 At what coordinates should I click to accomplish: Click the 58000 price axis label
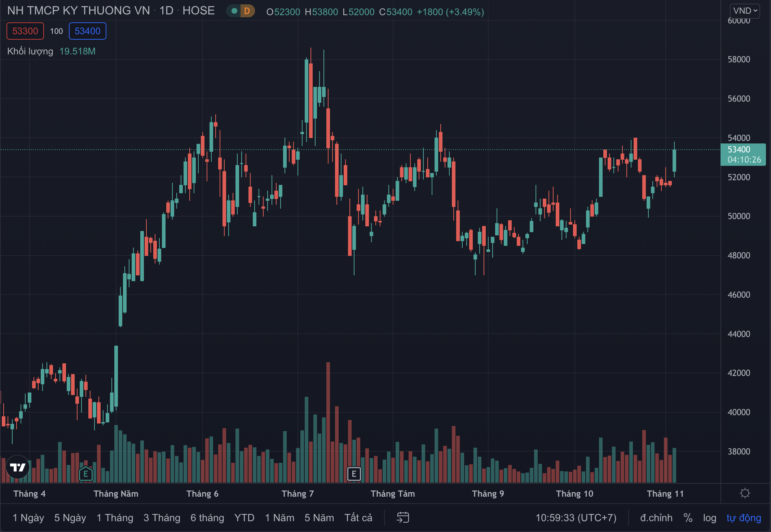tap(739, 59)
